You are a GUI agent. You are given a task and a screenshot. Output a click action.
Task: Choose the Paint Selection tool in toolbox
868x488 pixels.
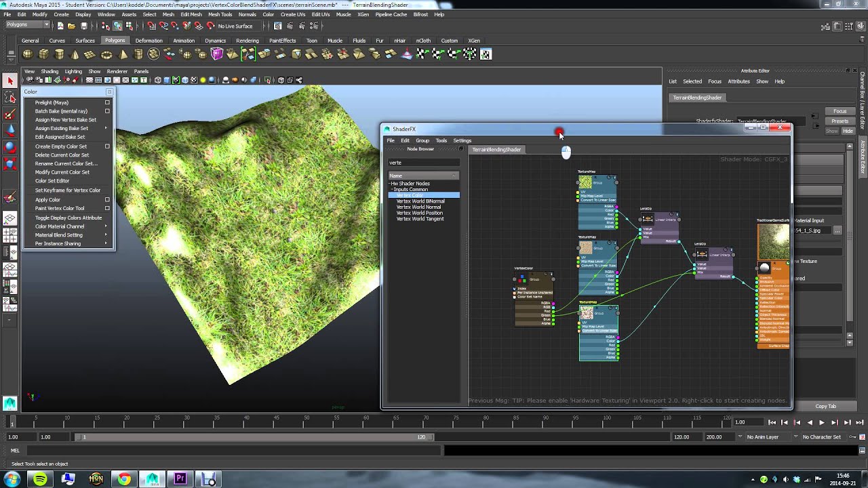9,115
